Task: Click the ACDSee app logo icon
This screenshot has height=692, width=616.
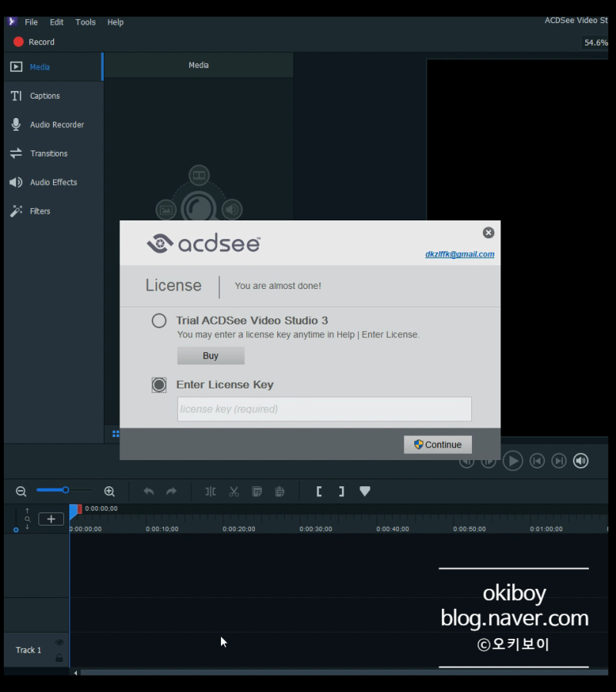Action: (12, 21)
